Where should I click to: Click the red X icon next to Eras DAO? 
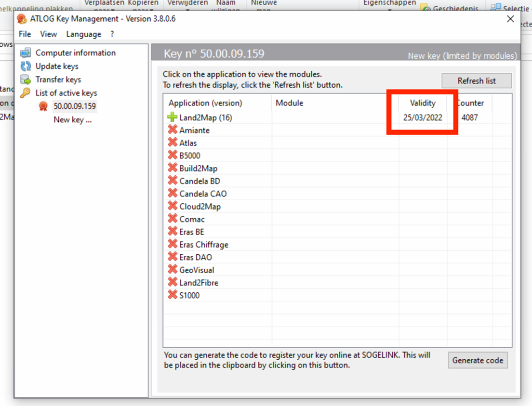click(173, 257)
